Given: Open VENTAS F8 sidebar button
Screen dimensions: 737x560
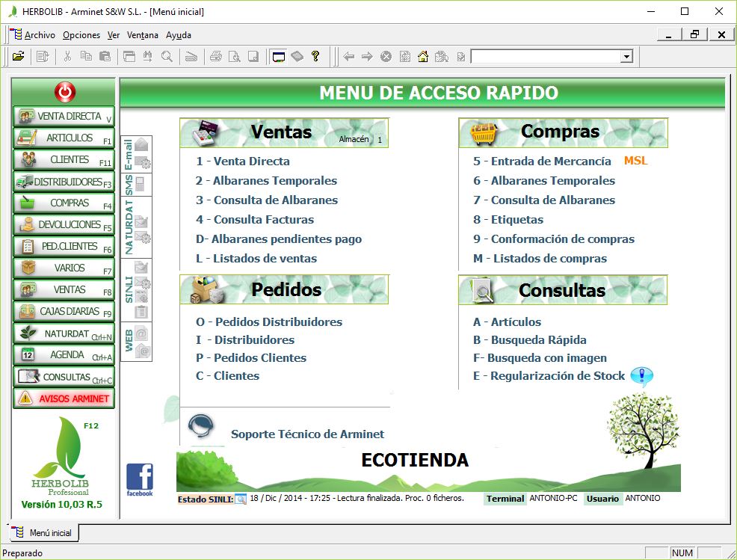Looking at the screenshot, I should click(x=64, y=289).
